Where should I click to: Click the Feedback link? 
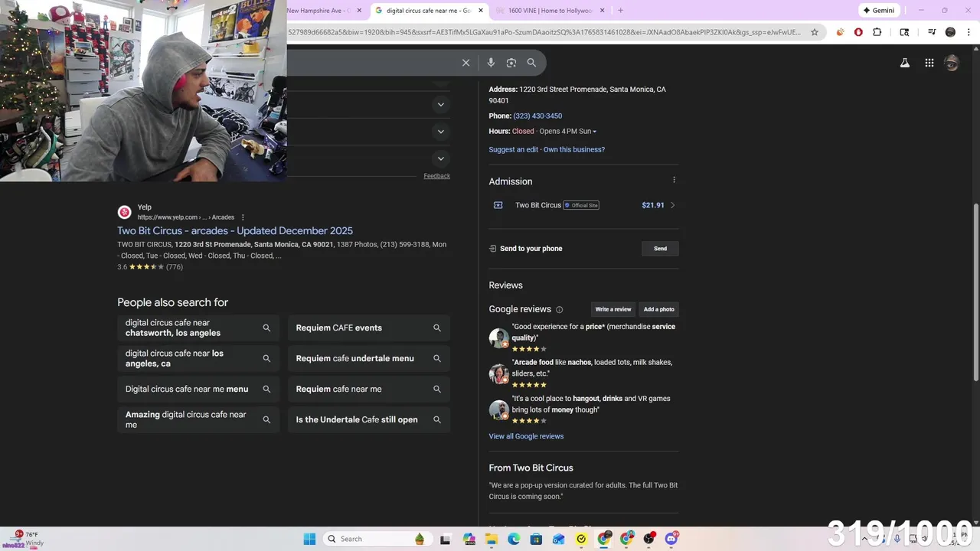pyautogui.click(x=436, y=176)
